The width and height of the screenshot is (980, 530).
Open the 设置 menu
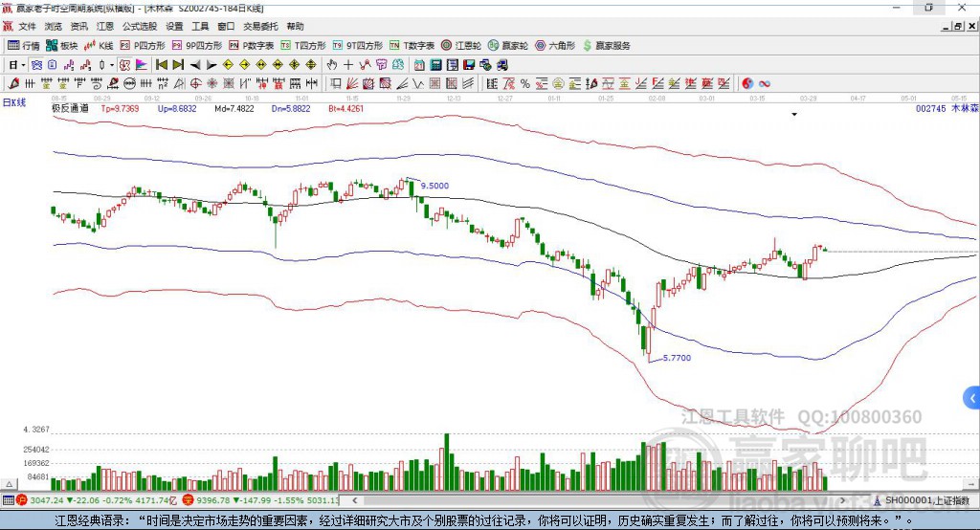[174, 26]
